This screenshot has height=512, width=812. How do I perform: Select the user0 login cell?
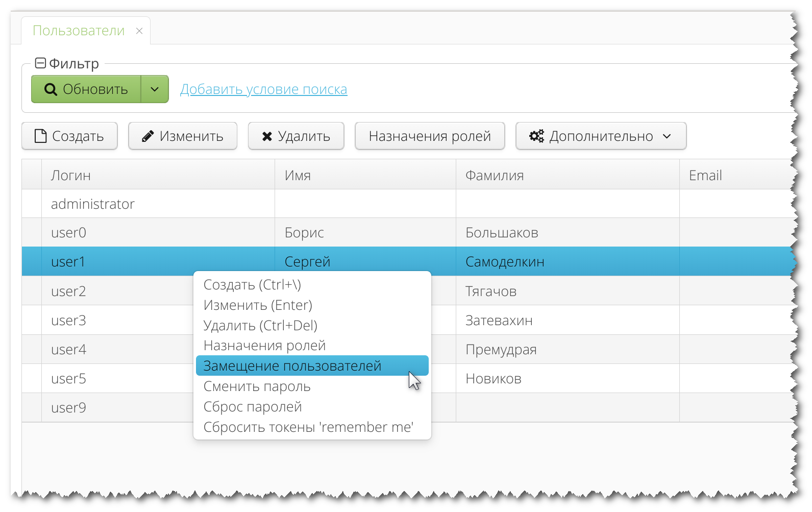coord(158,233)
